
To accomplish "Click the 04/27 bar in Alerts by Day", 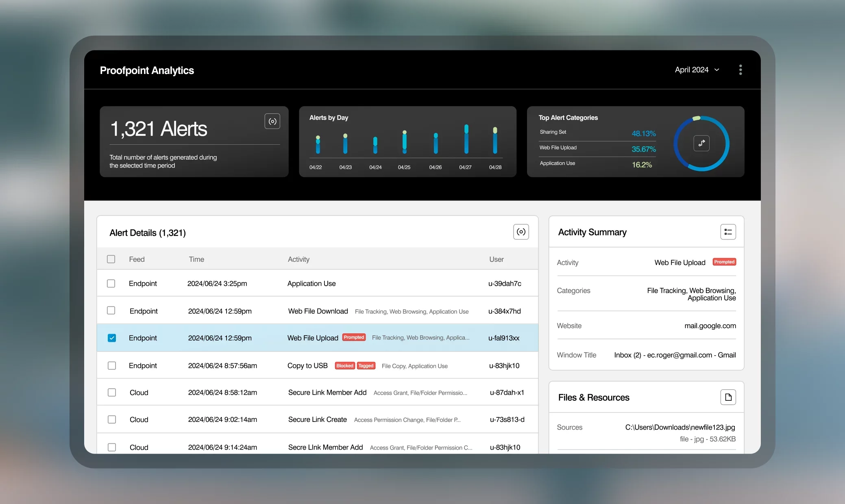I will coord(466,139).
